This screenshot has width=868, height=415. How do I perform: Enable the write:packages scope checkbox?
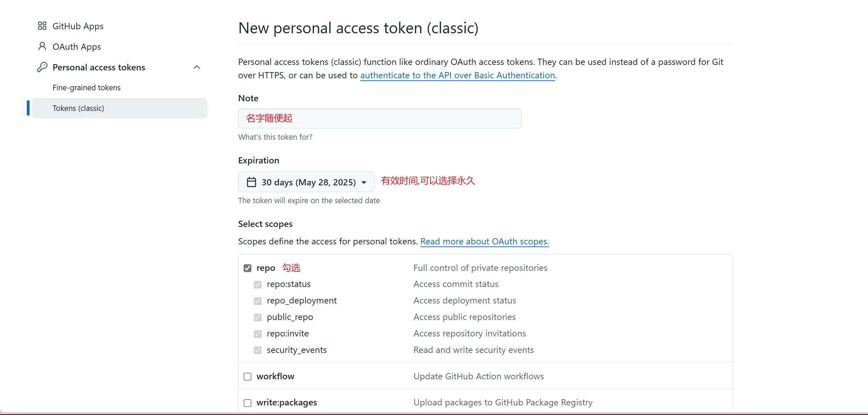247,403
